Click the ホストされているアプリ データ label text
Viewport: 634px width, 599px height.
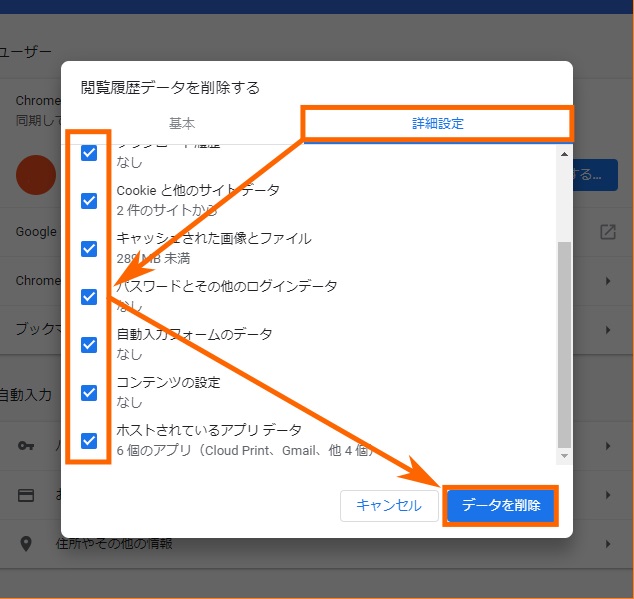tap(209, 430)
